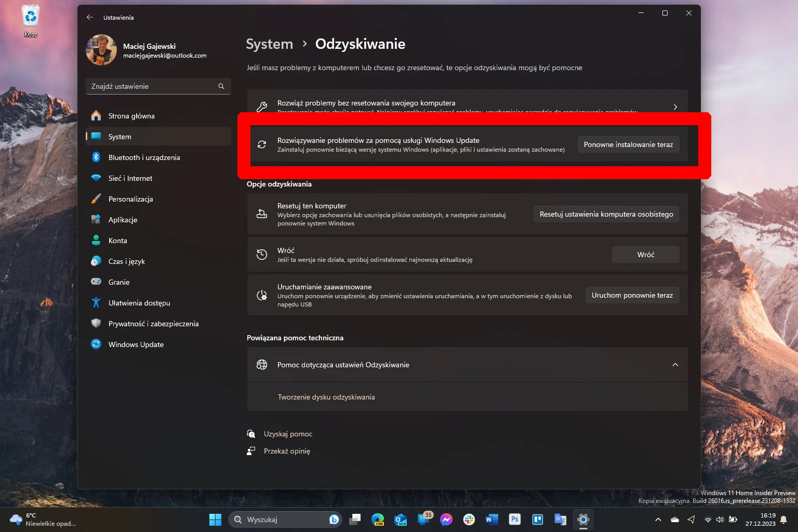
Task: Open the Windows Start menu
Action: [215, 520]
